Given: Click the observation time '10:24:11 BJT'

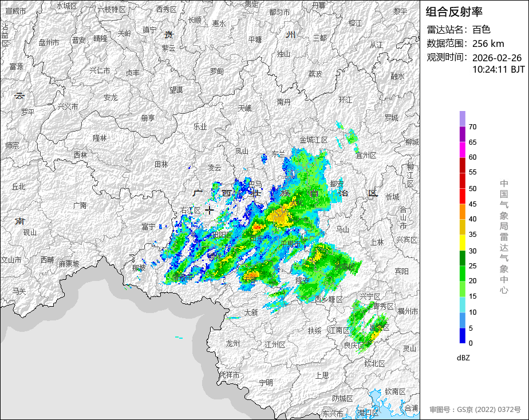Looking at the screenshot, I should pos(498,69).
